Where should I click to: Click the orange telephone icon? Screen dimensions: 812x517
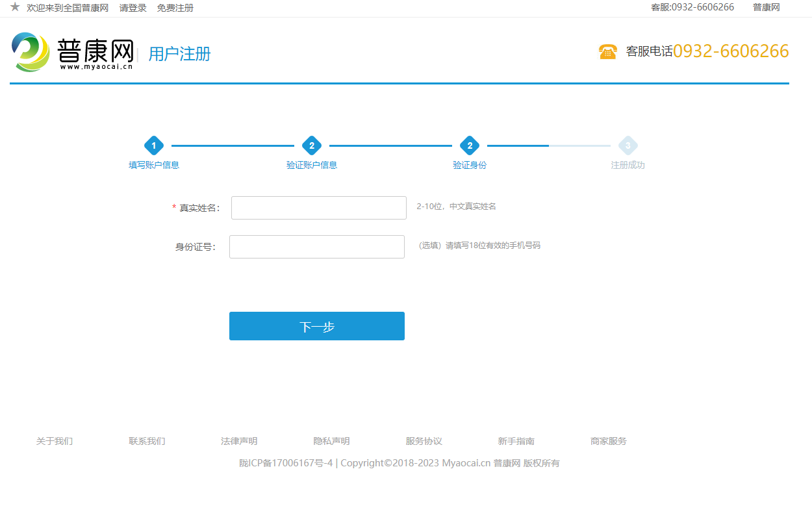click(x=607, y=52)
